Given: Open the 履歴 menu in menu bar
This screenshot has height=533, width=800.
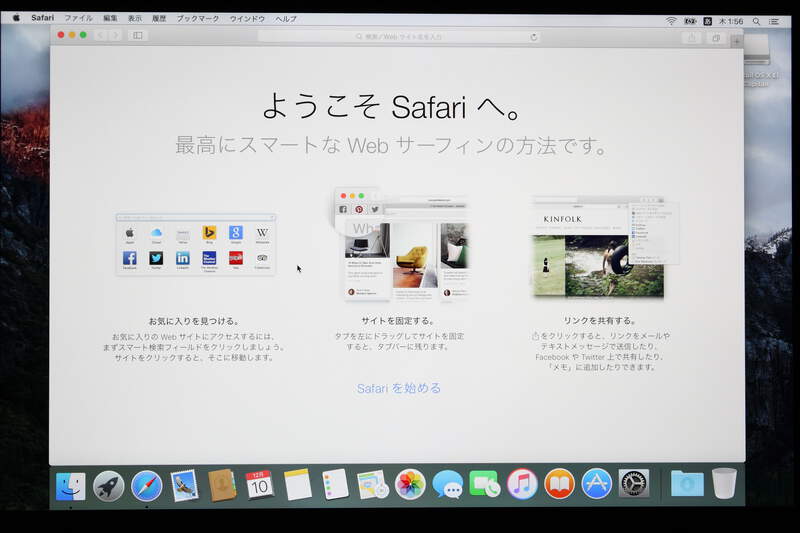Looking at the screenshot, I should click(x=159, y=18).
